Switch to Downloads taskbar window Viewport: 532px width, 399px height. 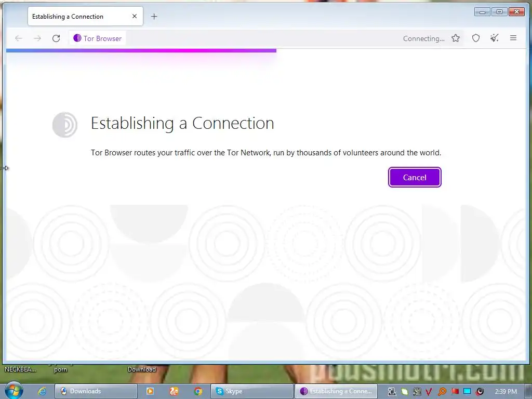96,391
